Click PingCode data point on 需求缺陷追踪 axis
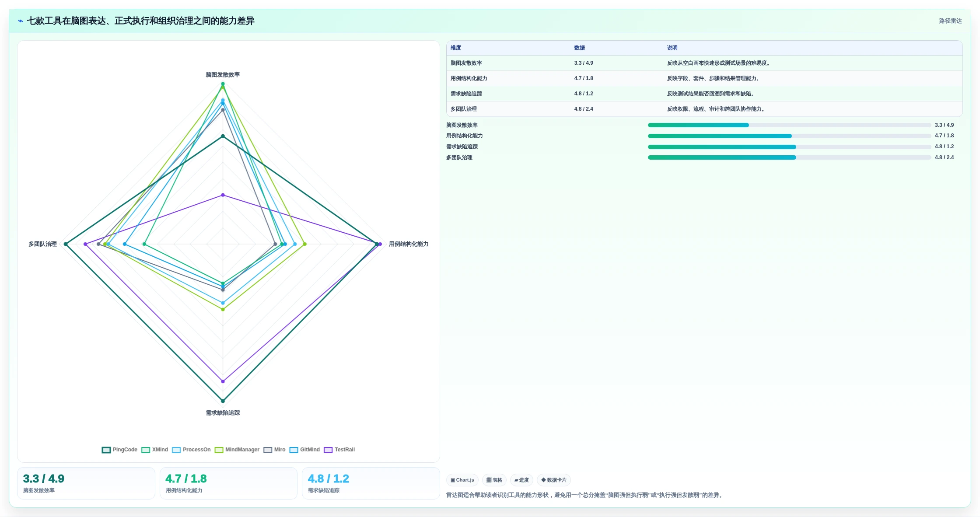The height and width of the screenshot is (517, 980). coord(223,401)
